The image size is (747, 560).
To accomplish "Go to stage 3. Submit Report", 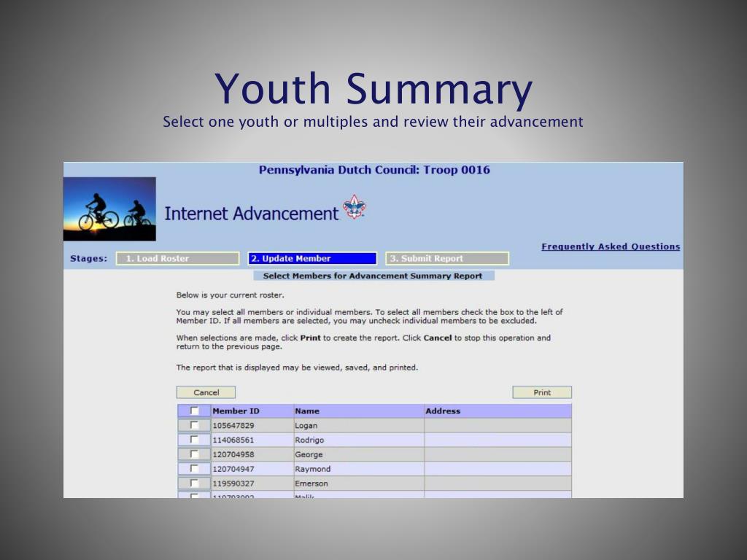I will point(447,259).
